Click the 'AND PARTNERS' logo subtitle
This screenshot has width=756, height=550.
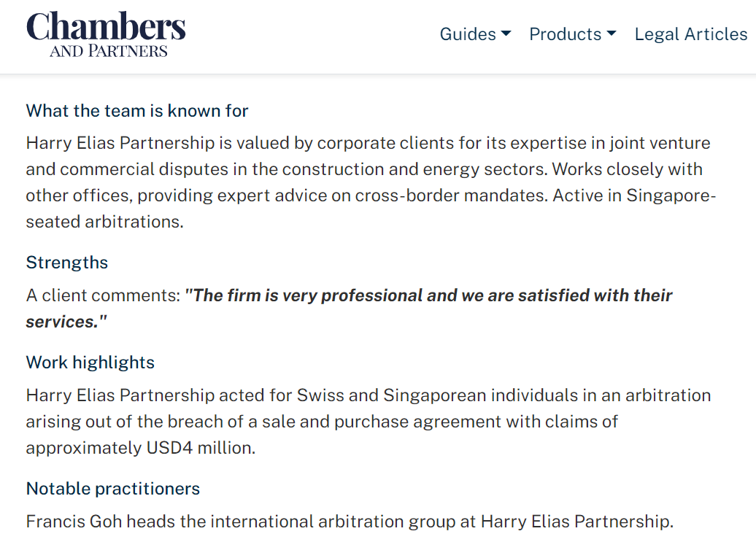pyautogui.click(x=109, y=52)
